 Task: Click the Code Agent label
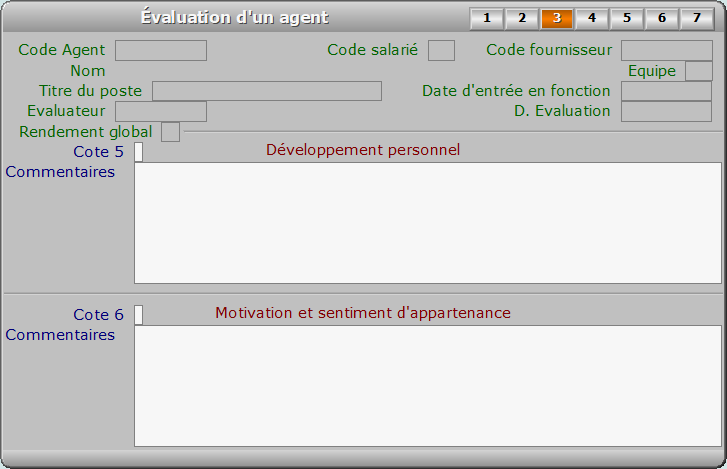pyautogui.click(x=62, y=50)
